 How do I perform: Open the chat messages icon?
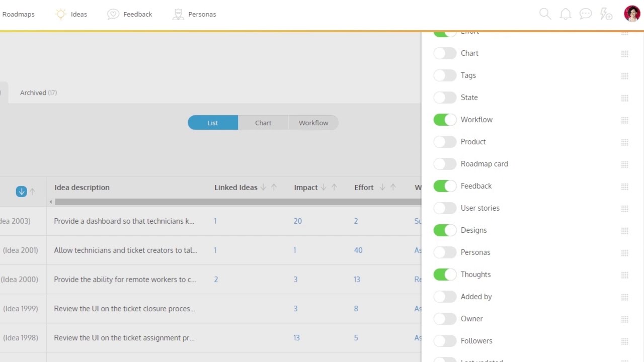point(586,14)
